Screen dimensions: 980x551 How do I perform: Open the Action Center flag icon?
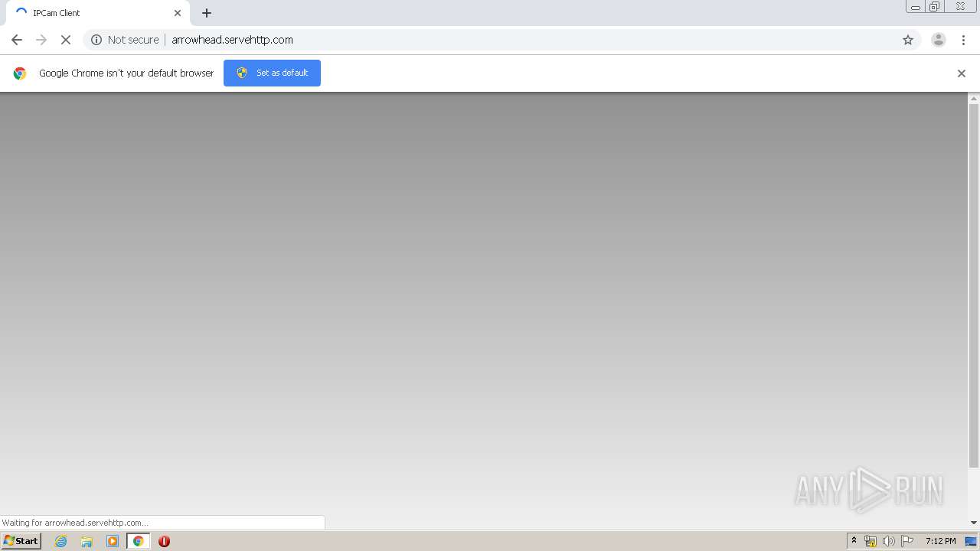(x=907, y=541)
